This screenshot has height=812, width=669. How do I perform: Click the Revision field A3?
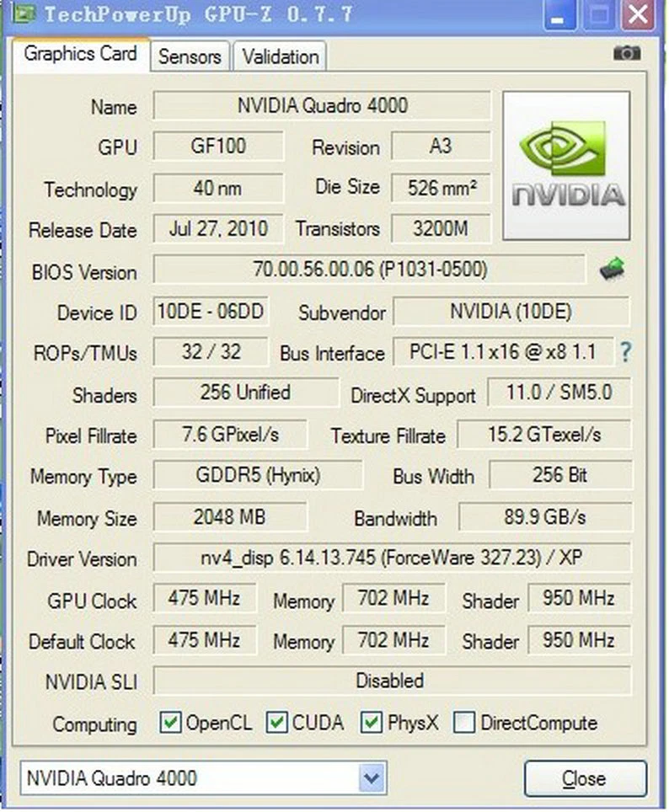[441, 146]
